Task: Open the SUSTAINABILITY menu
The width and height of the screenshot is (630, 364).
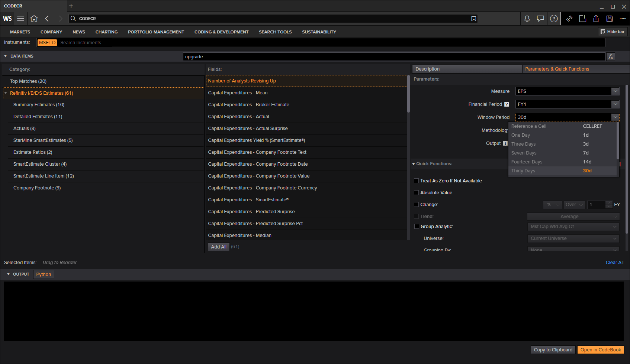Action: click(319, 32)
